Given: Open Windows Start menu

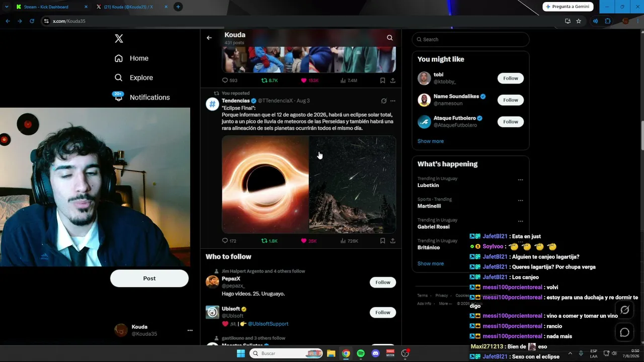Looking at the screenshot, I should point(241,353).
